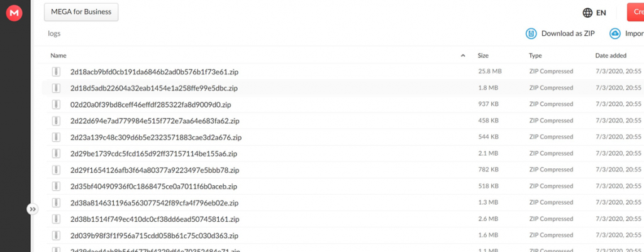Click zip icon for 2d35bf40490936f0c file

point(56,186)
